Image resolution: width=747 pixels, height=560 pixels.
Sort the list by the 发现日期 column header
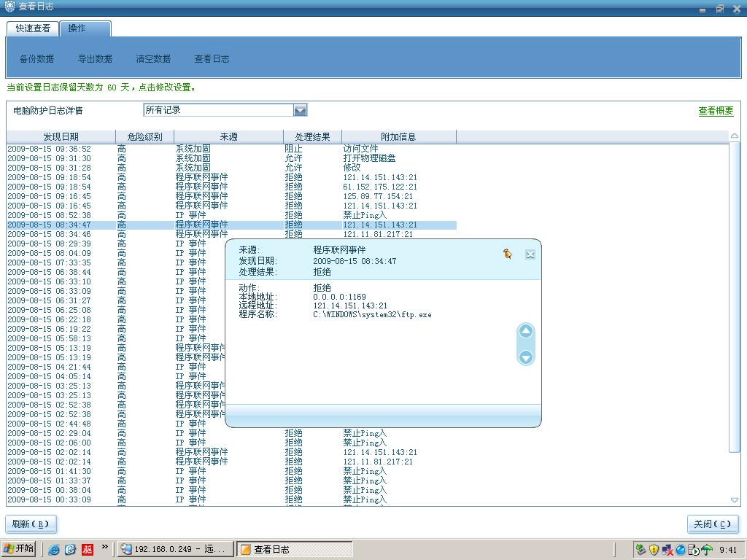coord(61,136)
